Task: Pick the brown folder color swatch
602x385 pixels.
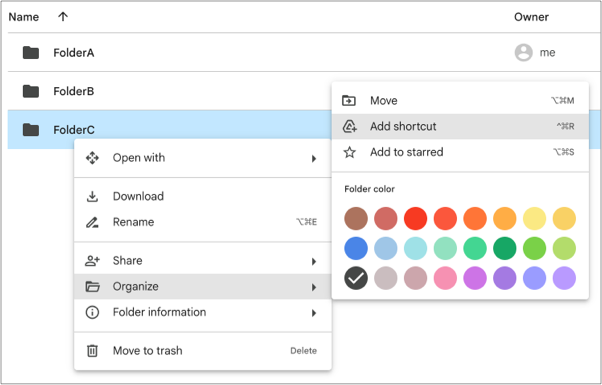Action: (x=356, y=218)
